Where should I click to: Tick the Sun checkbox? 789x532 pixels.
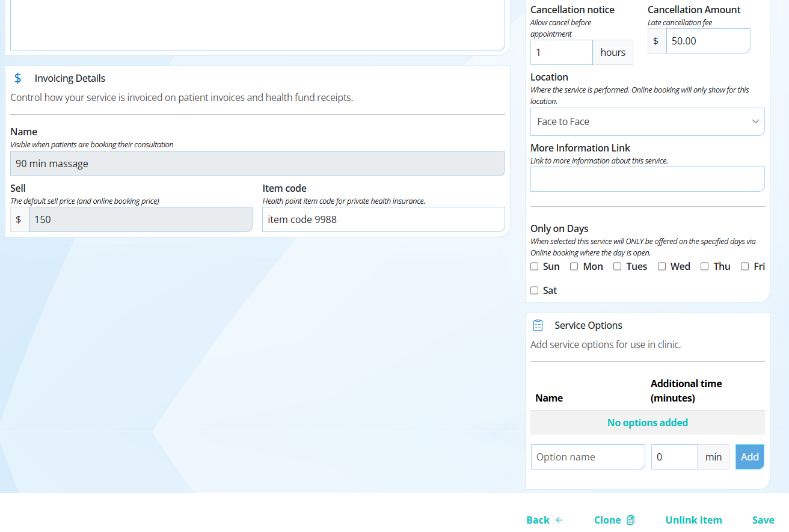tap(535, 266)
